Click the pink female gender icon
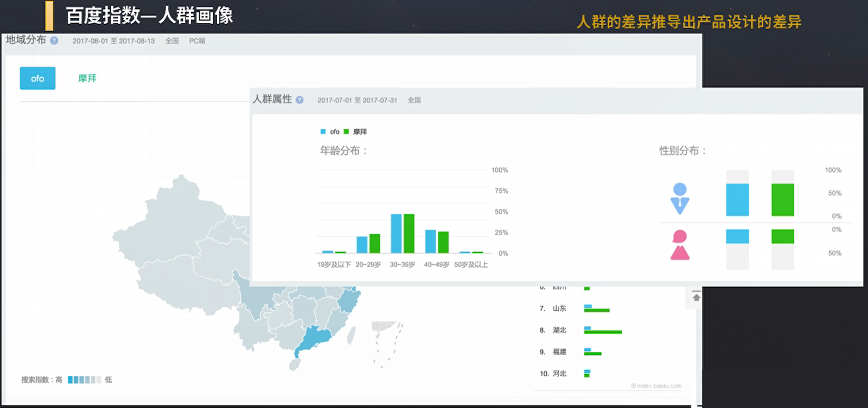The height and width of the screenshot is (408, 868). (x=680, y=245)
